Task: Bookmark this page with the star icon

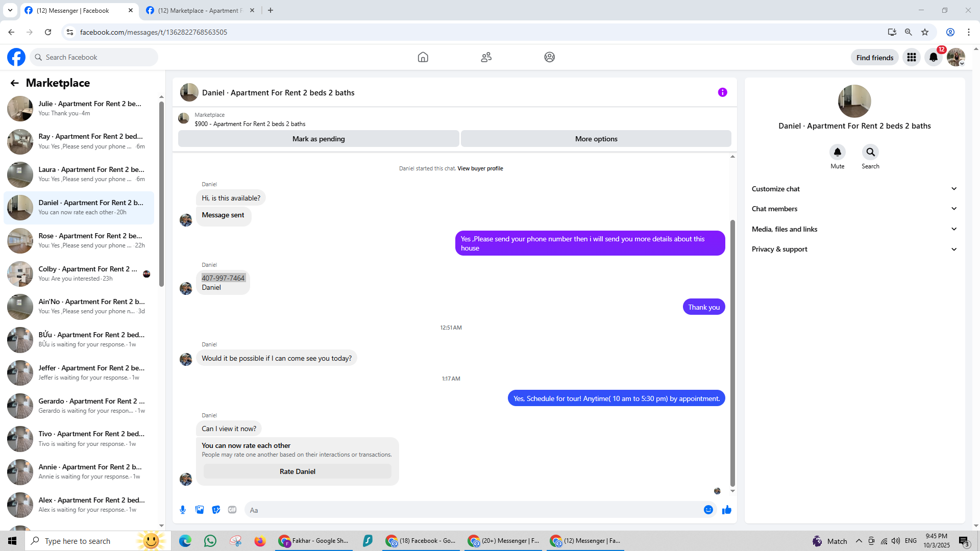Action: tap(925, 32)
